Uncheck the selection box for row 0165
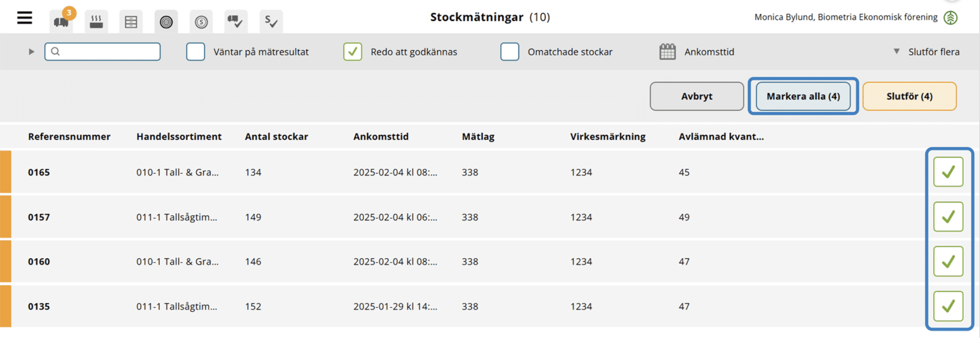This screenshot has width=980, height=338. (948, 172)
